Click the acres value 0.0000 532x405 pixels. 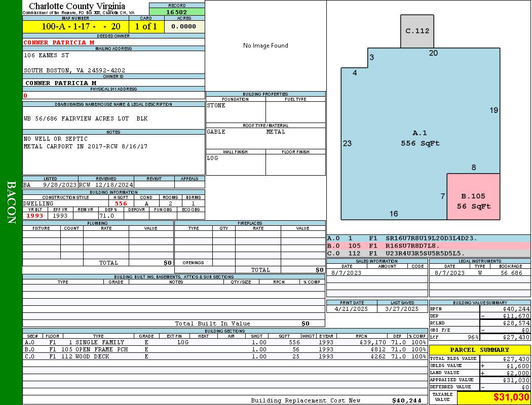click(184, 27)
